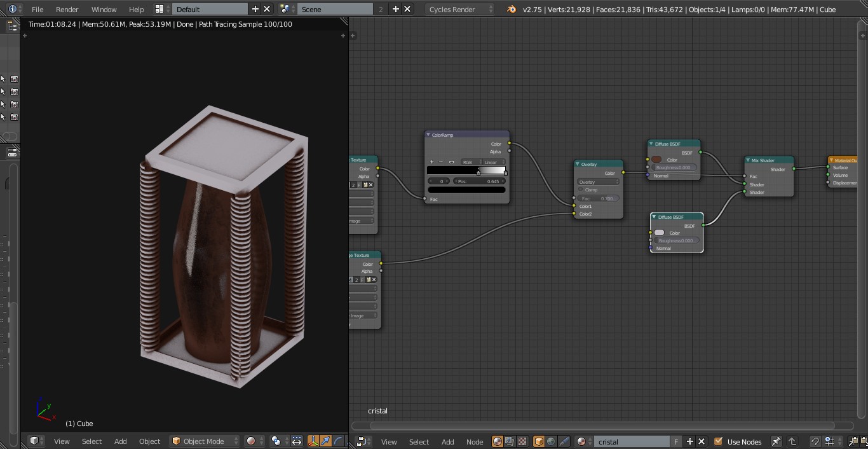Toggle the fake user F button for cristal
This screenshot has height=449, width=868.
676,441
